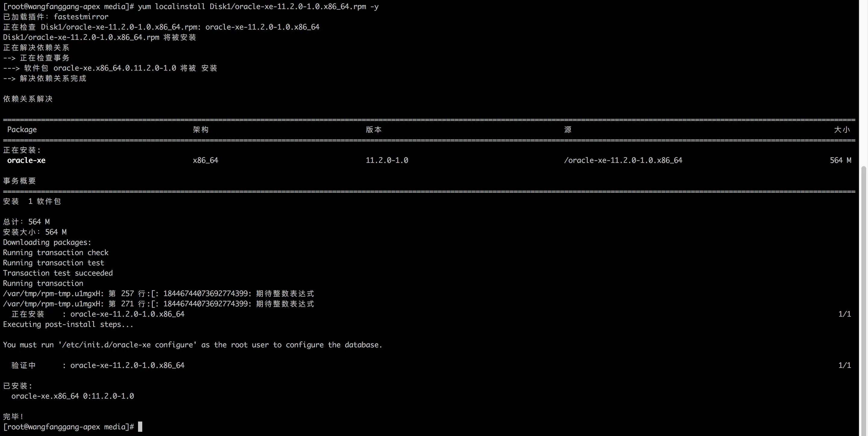The width and height of the screenshot is (868, 436).
Task: Click the 'x86_64' architecture value in table
Action: click(206, 160)
